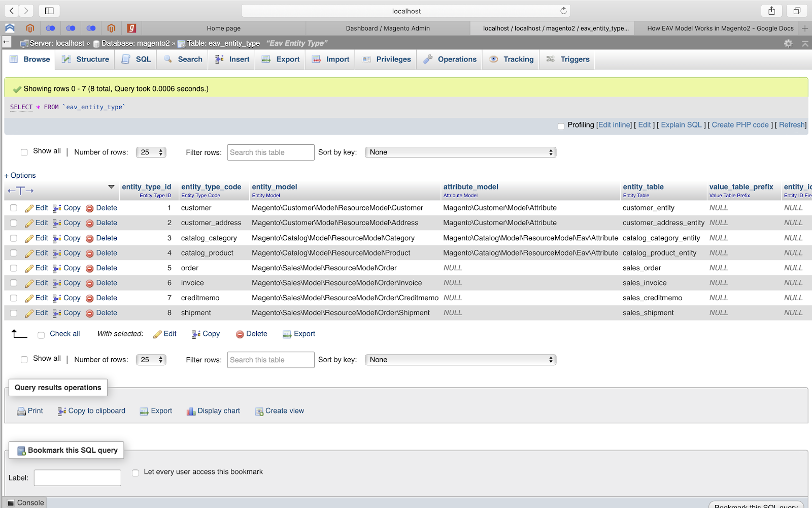Expand the + Options link
This screenshot has width=812, height=508.
[20, 175]
